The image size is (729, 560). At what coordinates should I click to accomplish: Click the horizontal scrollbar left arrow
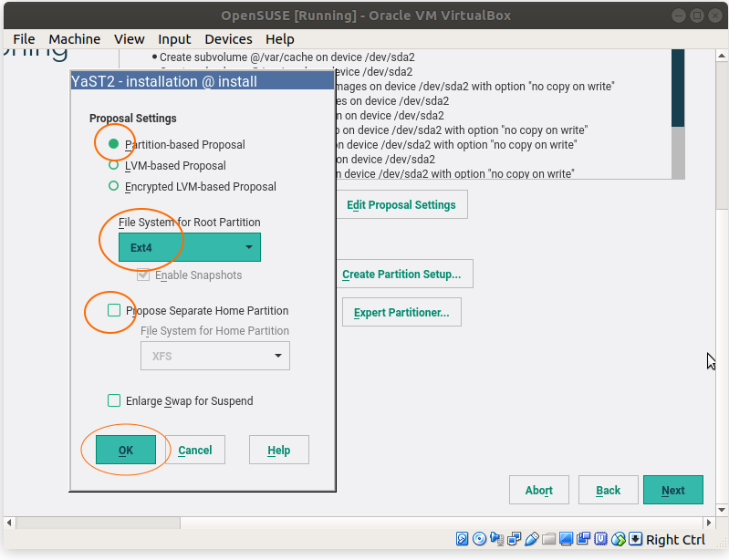(x=9, y=523)
